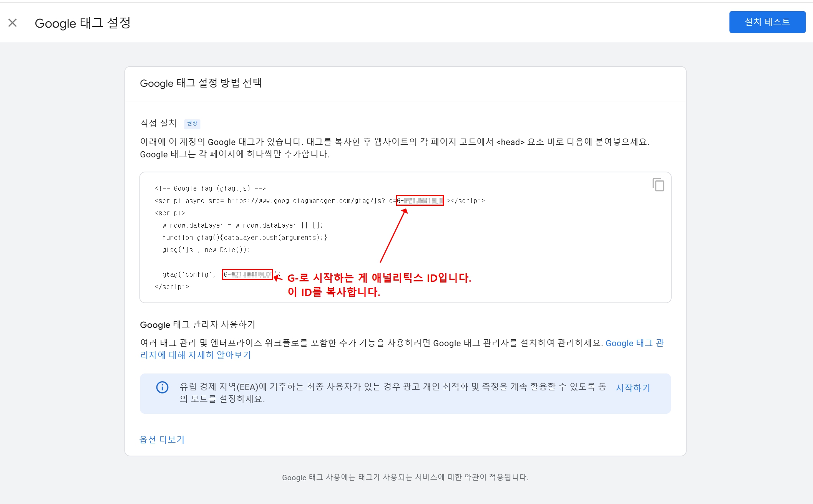Image resolution: width=813 pixels, height=504 pixels.
Task: Copy the Google tag code snippet
Action: point(659,185)
